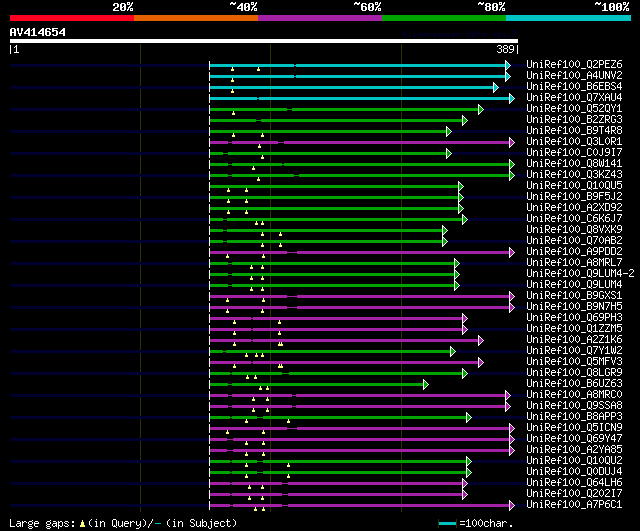Select hit label UniRef100_C0J9I7
The width and height of the screenshot is (640, 531).
(574, 153)
